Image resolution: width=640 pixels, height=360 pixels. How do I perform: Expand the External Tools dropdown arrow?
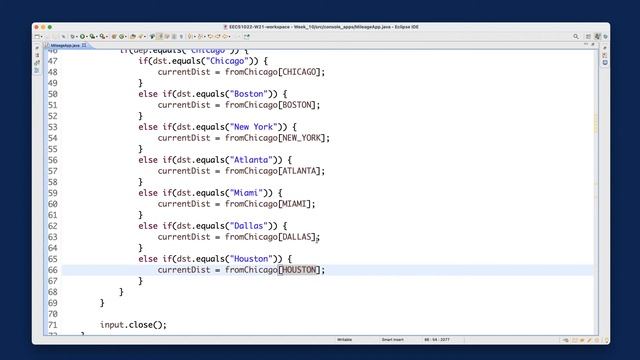[x=107, y=37]
